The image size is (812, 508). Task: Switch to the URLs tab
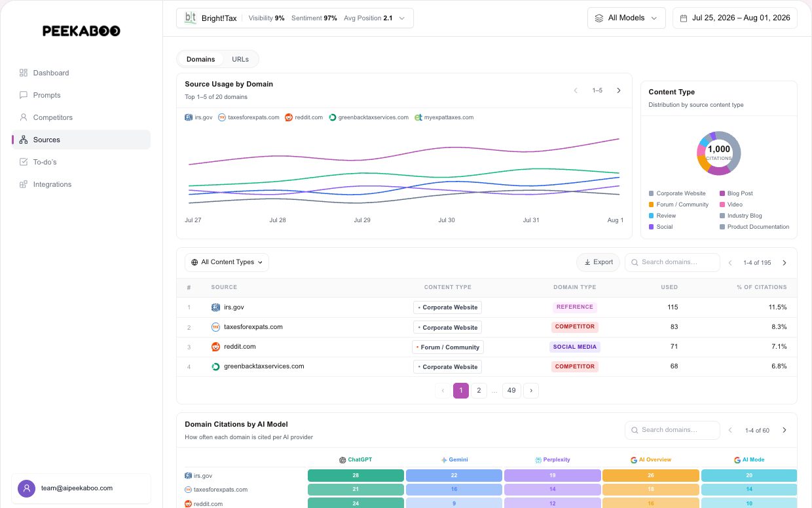[240, 59]
